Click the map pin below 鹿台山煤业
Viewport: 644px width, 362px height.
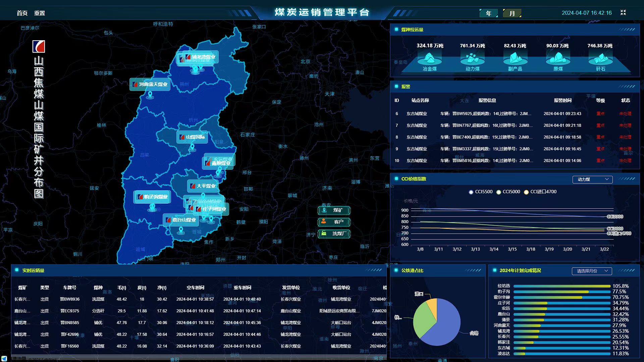[181, 230]
